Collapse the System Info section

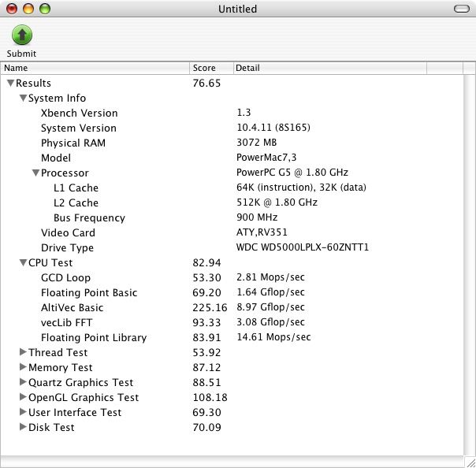coord(23,98)
